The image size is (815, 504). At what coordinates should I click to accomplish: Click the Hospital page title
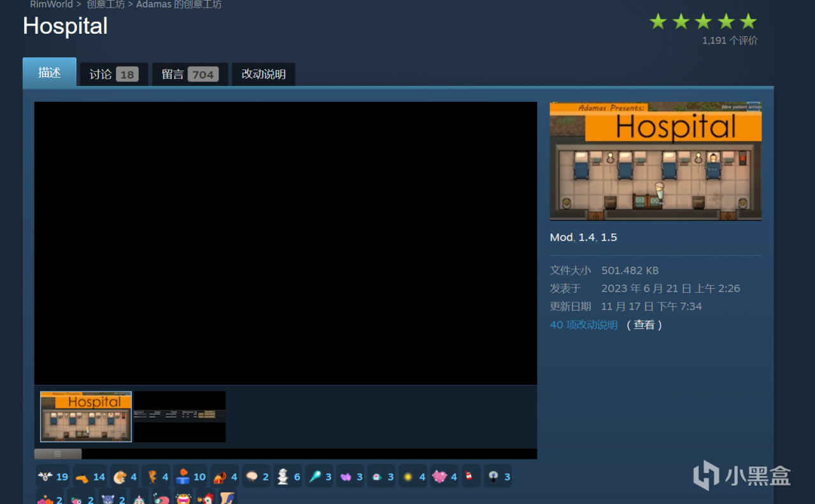tap(66, 26)
